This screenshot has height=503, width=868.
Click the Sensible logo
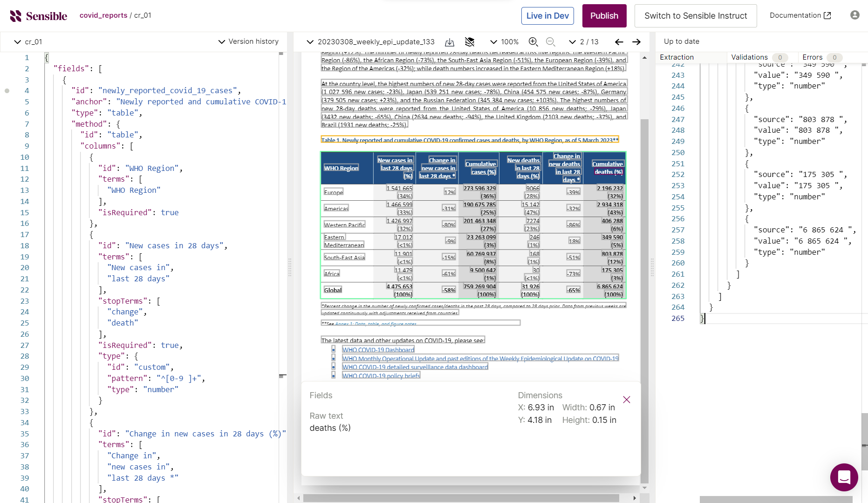39,16
